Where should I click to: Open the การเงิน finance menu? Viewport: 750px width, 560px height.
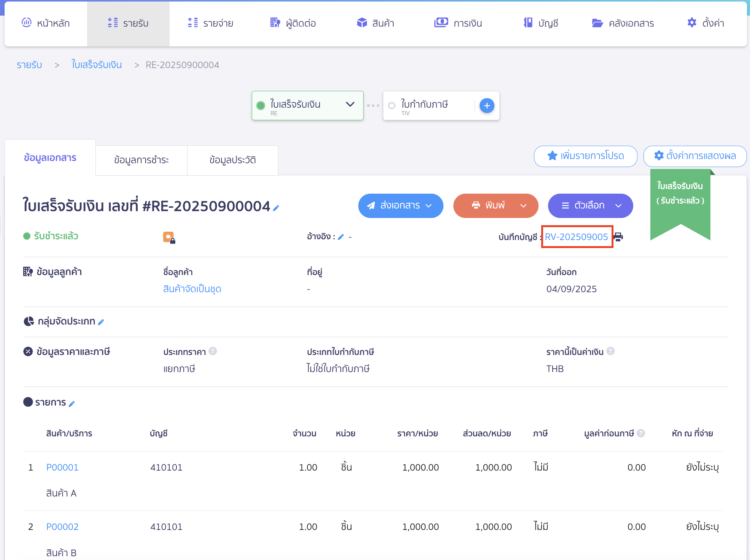[x=458, y=23]
